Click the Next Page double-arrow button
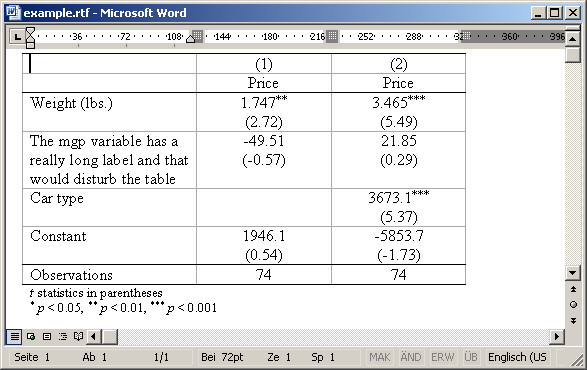The image size is (587, 370). point(573,321)
